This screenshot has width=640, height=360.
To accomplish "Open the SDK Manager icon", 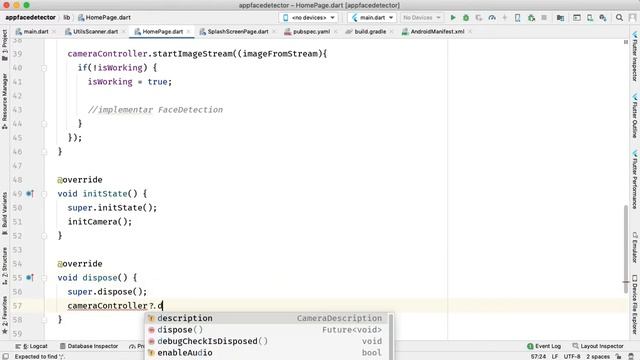I will tap(603, 18).
